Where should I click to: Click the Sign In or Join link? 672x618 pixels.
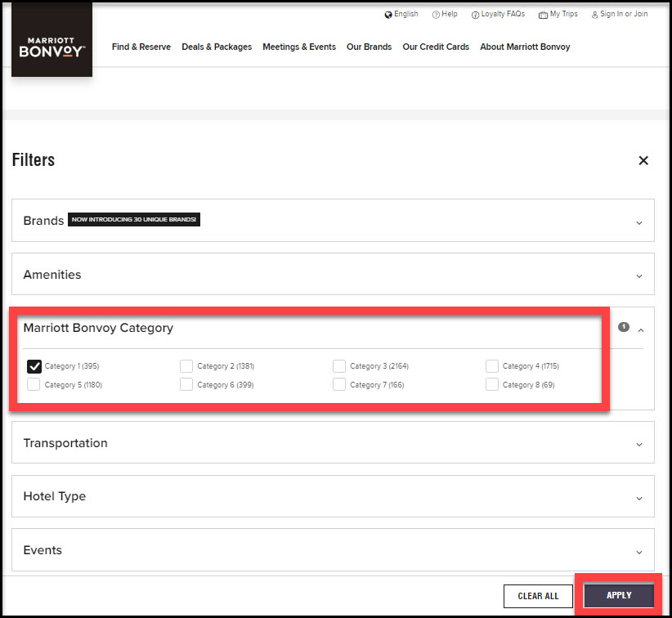(x=624, y=14)
